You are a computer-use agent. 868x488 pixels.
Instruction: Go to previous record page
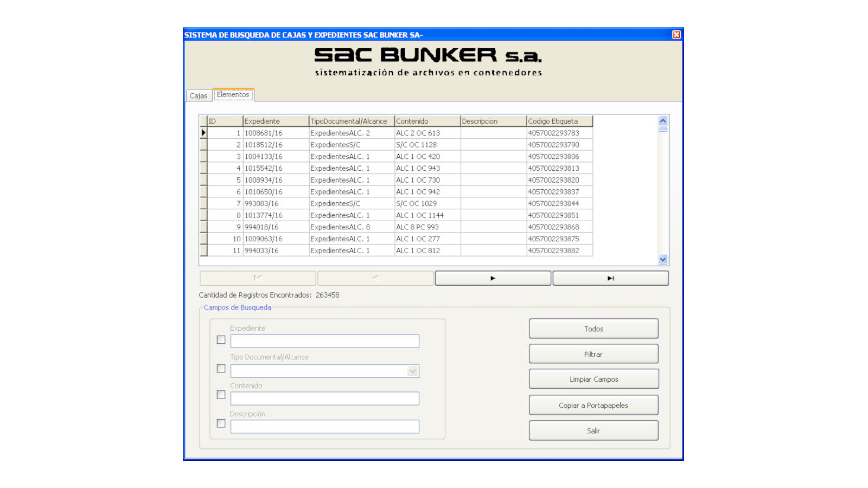(x=375, y=278)
